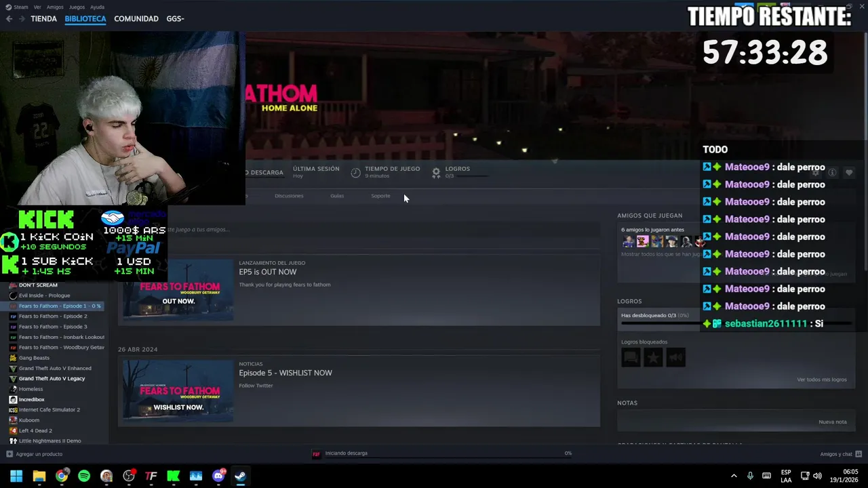The width and height of the screenshot is (868, 488).
Task: Click the third locked achievement icon
Action: tap(675, 357)
